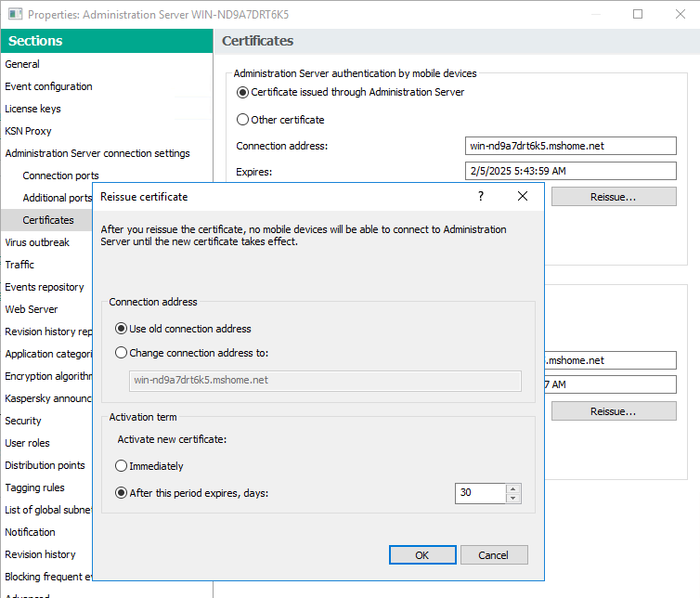Open Event configuration section
The width and height of the screenshot is (700, 598).
[x=48, y=86]
